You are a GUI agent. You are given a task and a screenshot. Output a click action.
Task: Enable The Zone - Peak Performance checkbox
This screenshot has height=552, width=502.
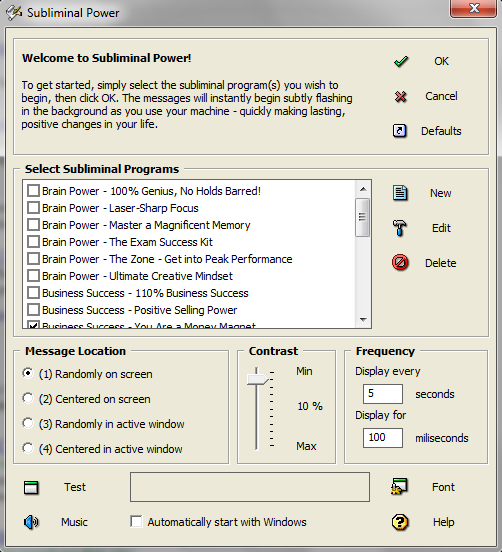(33, 259)
